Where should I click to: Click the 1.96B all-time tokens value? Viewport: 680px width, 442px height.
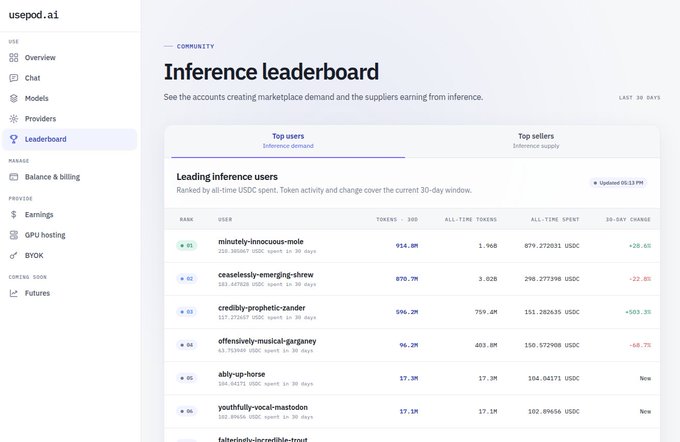pos(488,246)
